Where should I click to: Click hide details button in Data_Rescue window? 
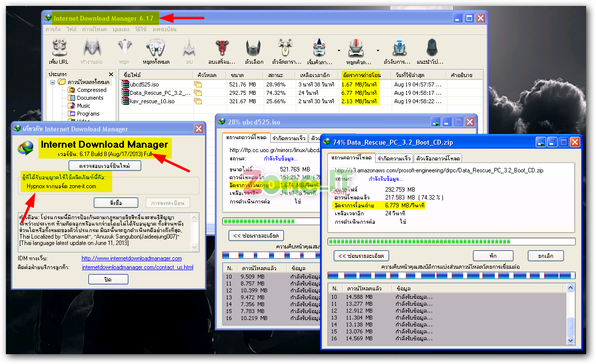[x=361, y=256]
